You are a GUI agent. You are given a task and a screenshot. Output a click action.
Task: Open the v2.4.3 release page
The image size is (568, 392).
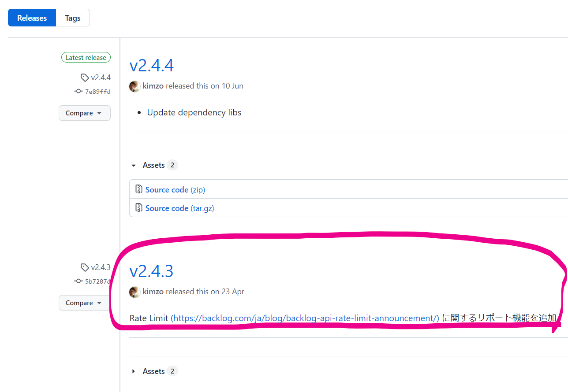(151, 271)
